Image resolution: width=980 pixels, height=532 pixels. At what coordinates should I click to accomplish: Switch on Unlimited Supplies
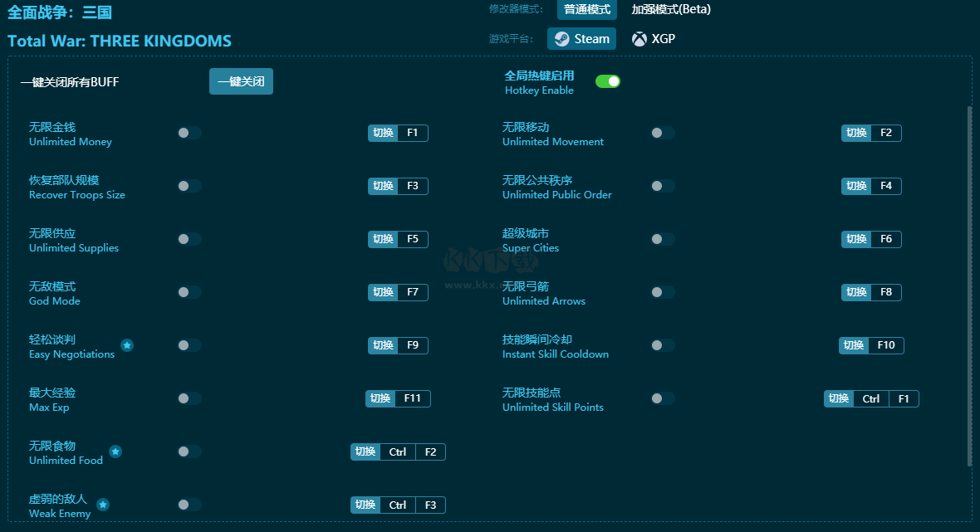[189, 239]
